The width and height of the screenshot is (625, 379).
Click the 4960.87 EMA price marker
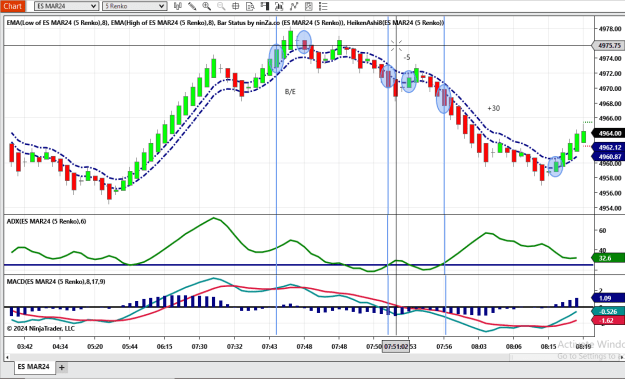click(x=609, y=157)
